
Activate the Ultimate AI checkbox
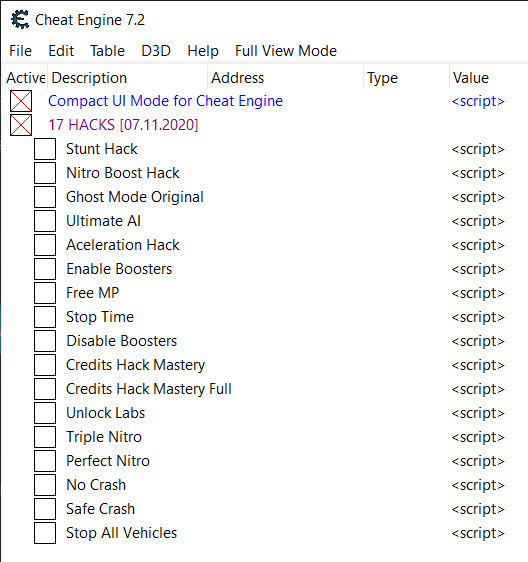tap(45, 221)
